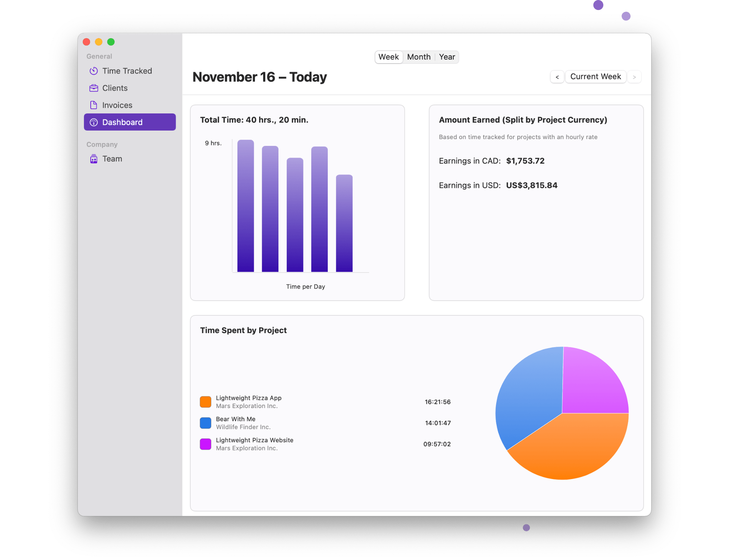The image size is (729, 560).
Task: Advance to next week with the right arrow
Action: (x=634, y=76)
